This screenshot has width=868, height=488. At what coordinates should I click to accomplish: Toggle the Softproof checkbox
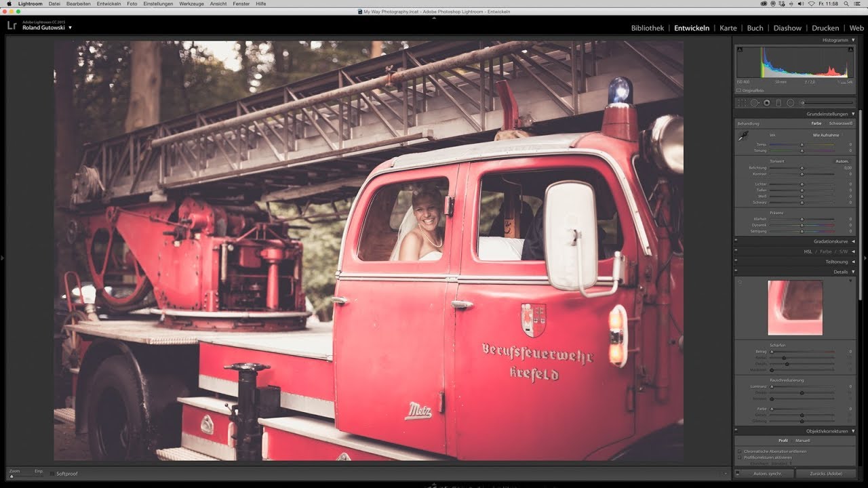(53, 474)
